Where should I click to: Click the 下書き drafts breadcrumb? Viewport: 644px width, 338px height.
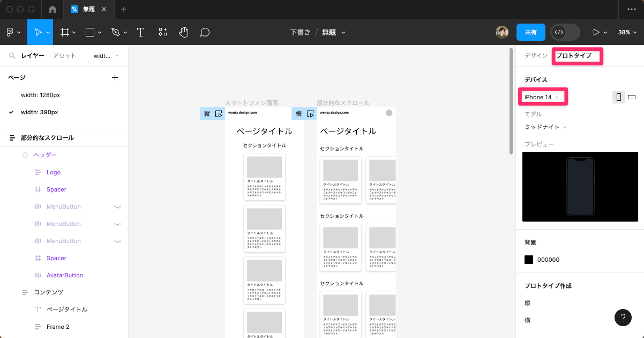pyautogui.click(x=300, y=32)
